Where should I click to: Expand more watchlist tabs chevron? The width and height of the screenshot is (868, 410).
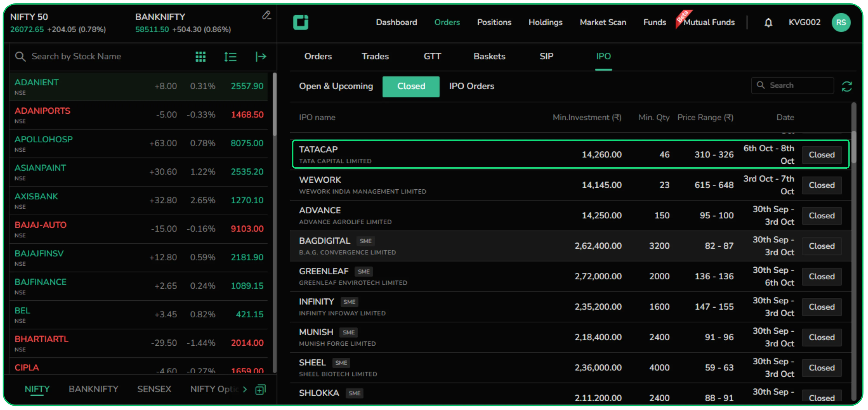[x=245, y=390]
